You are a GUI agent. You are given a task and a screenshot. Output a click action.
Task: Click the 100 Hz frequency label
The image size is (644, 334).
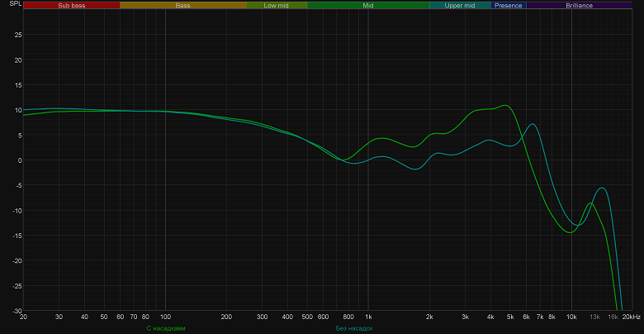tap(165, 317)
